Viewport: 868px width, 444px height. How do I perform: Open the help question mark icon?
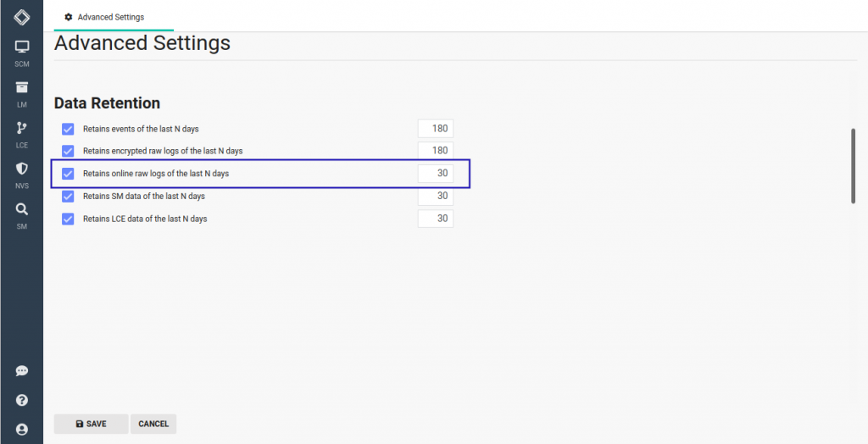pos(22,400)
